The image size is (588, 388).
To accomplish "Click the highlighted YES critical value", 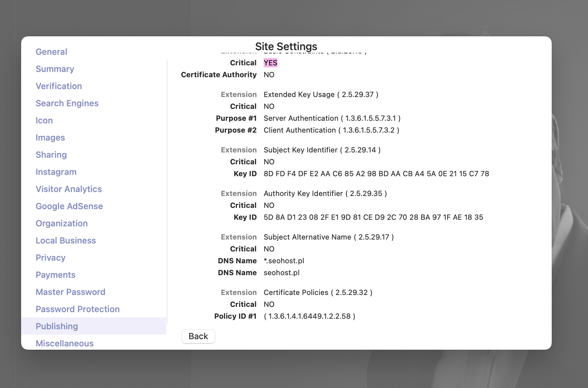I will tap(270, 63).
